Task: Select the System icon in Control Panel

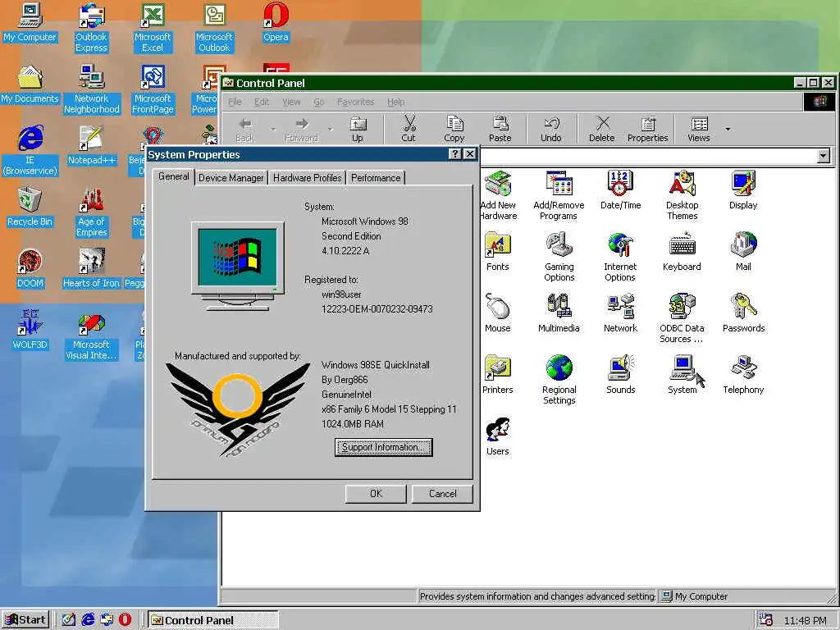Action: pyautogui.click(x=682, y=375)
